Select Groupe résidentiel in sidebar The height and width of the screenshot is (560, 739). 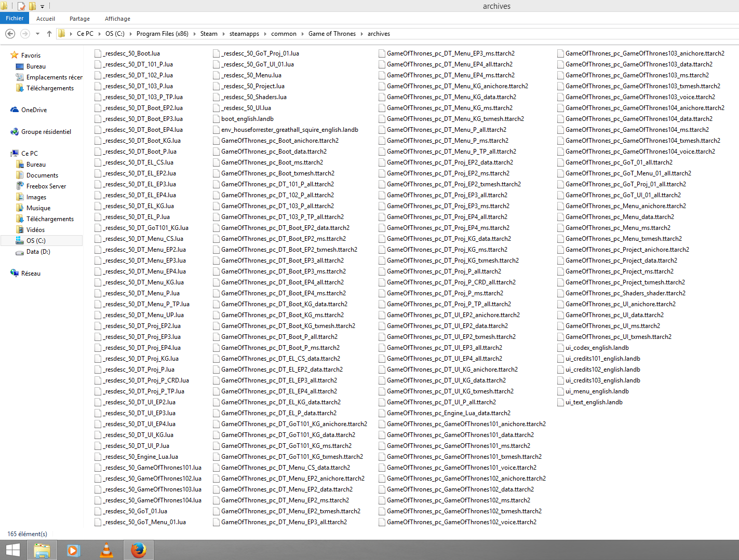(46, 132)
